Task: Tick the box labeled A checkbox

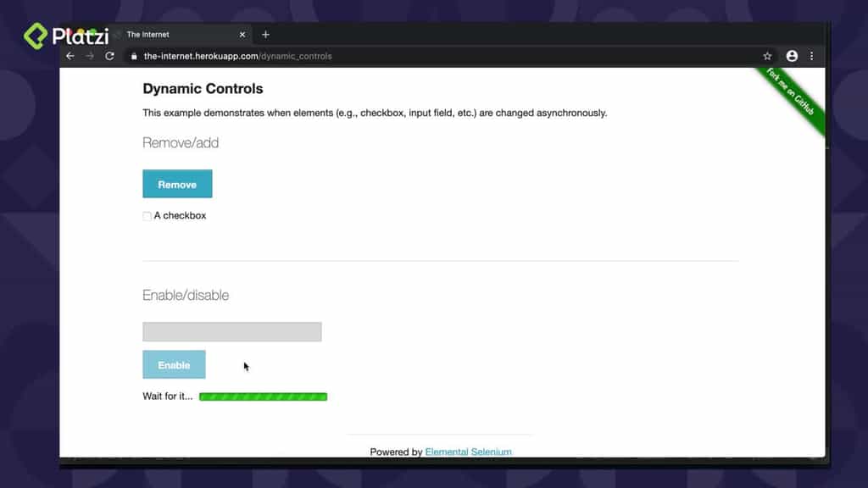Action: (147, 216)
